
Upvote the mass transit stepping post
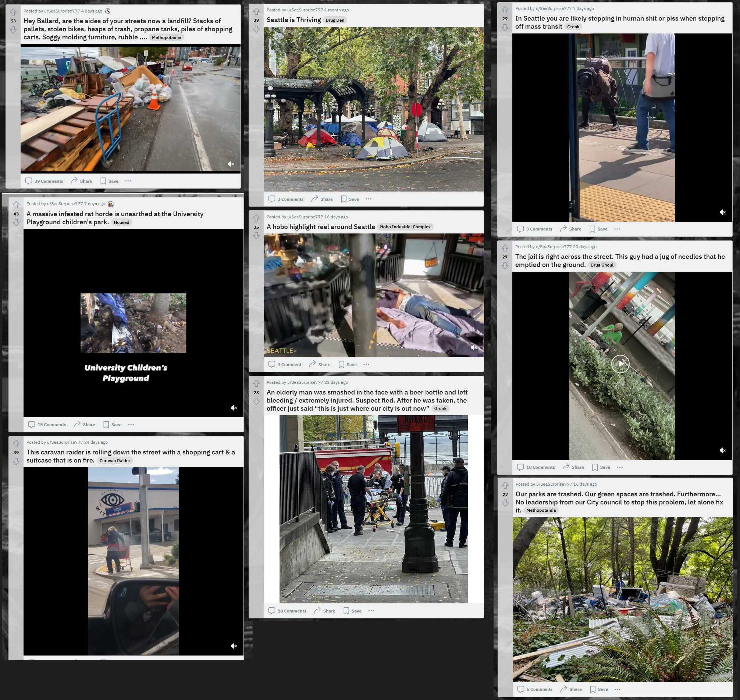click(x=505, y=10)
